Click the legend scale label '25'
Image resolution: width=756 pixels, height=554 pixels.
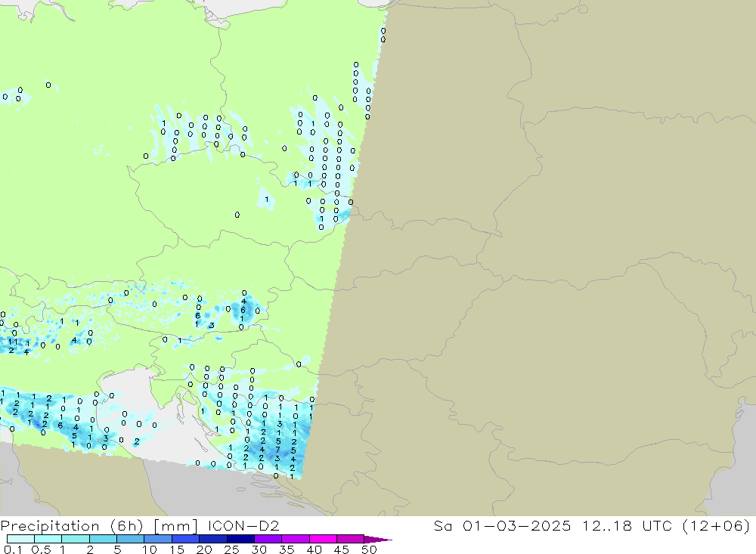[x=231, y=549]
